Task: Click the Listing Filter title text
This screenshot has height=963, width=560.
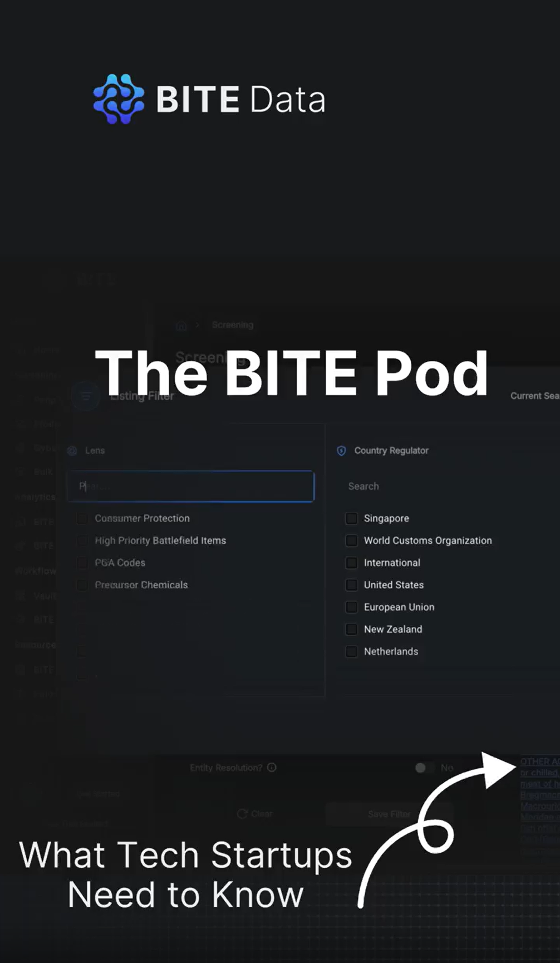Action: (x=142, y=396)
